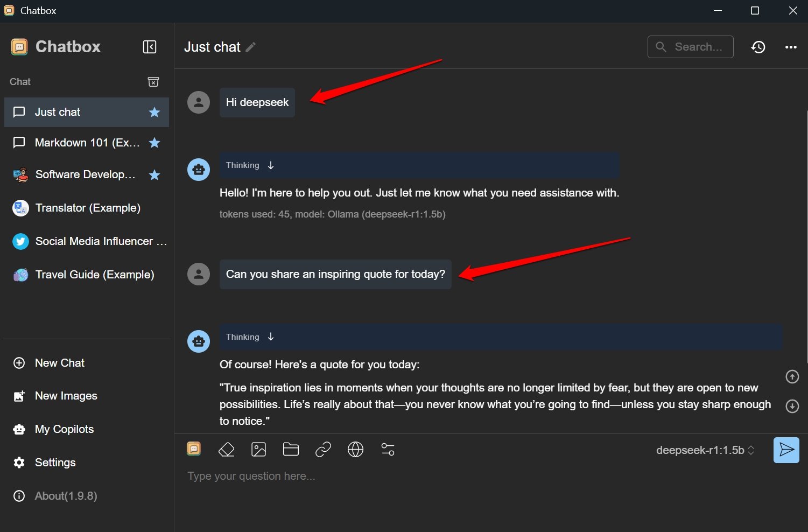
Task: Open the Translator (Example) chat
Action: (87, 208)
